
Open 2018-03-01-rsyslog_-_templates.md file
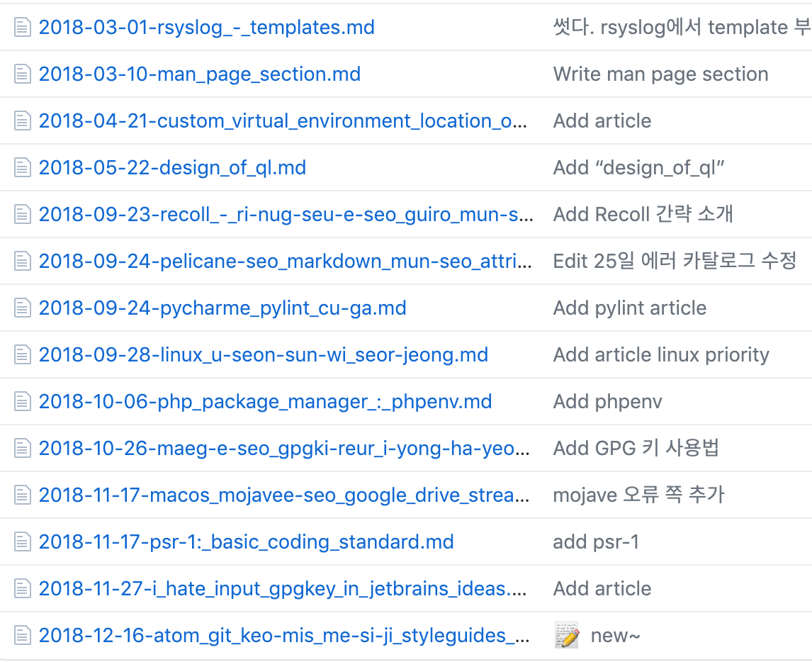207,28
